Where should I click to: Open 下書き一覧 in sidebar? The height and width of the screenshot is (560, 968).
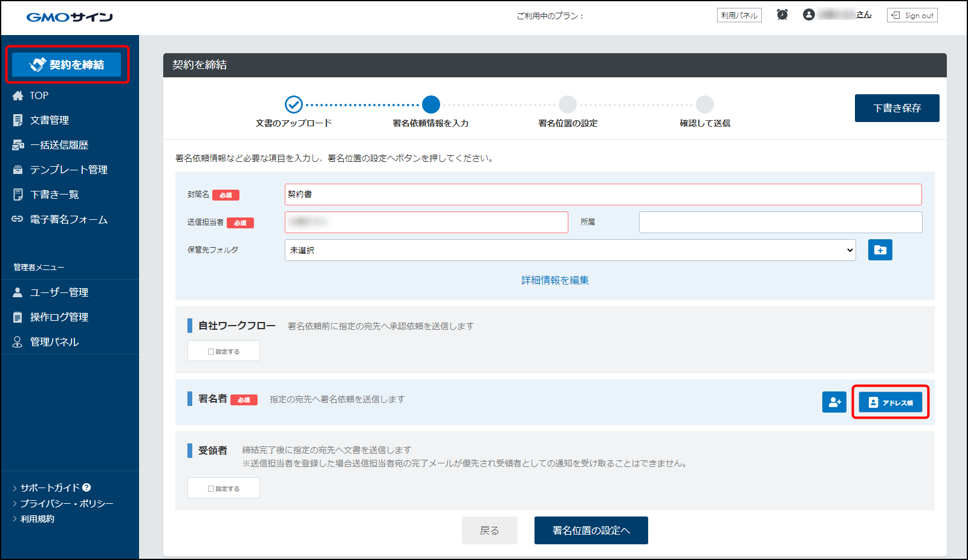tap(54, 195)
